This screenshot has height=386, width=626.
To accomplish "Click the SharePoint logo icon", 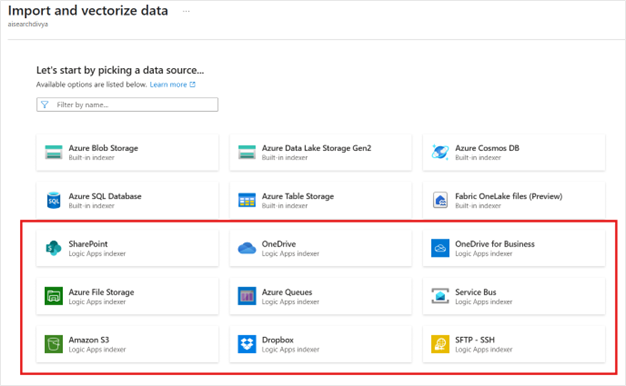I will tap(53, 248).
